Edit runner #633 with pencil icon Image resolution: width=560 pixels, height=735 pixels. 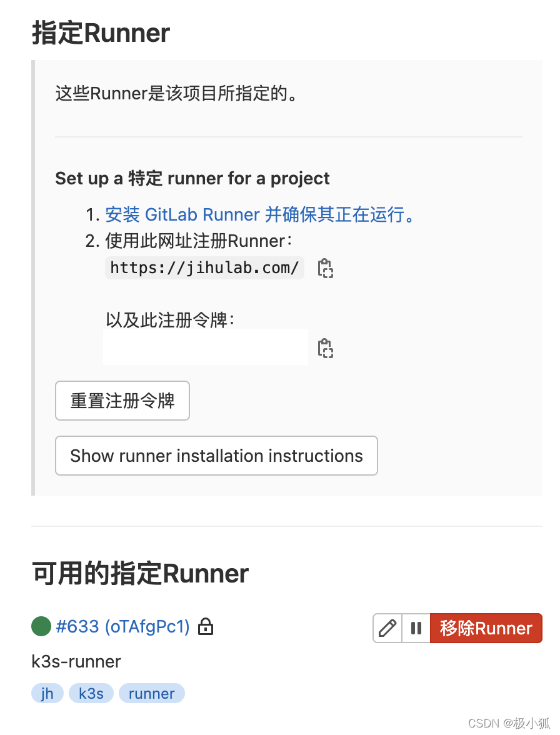[x=387, y=628]
